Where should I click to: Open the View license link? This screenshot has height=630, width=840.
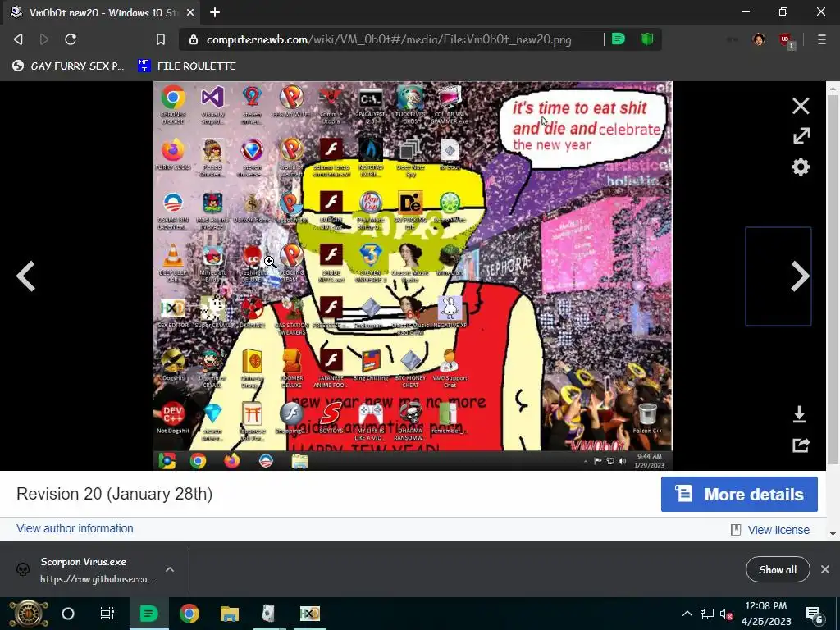pyautogui.click(x=778, y=530)
